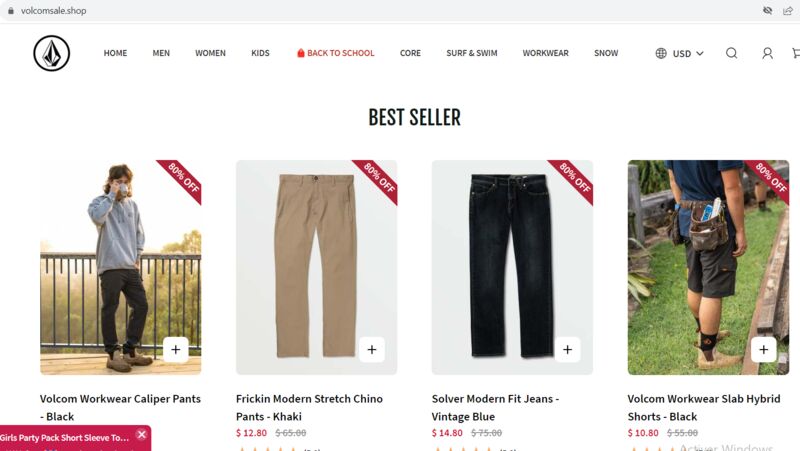Go to BACK TO SCHOOL section

click(336, 53)
